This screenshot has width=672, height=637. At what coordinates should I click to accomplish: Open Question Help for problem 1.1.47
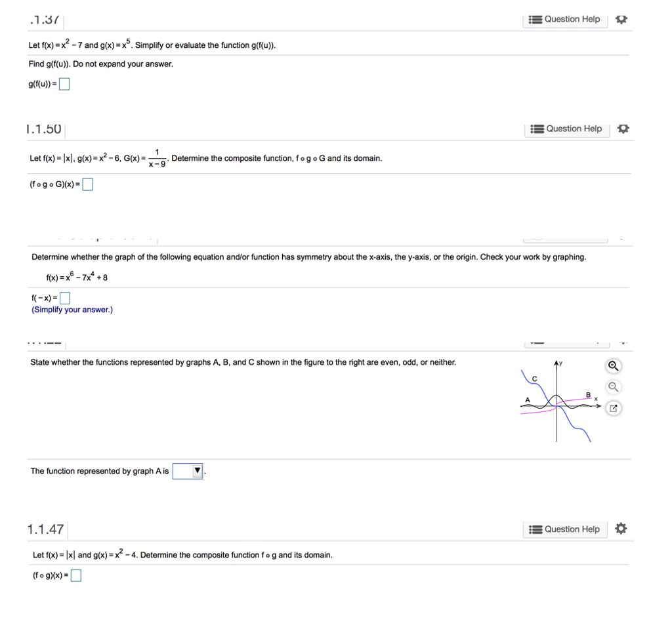coord(564,529)
